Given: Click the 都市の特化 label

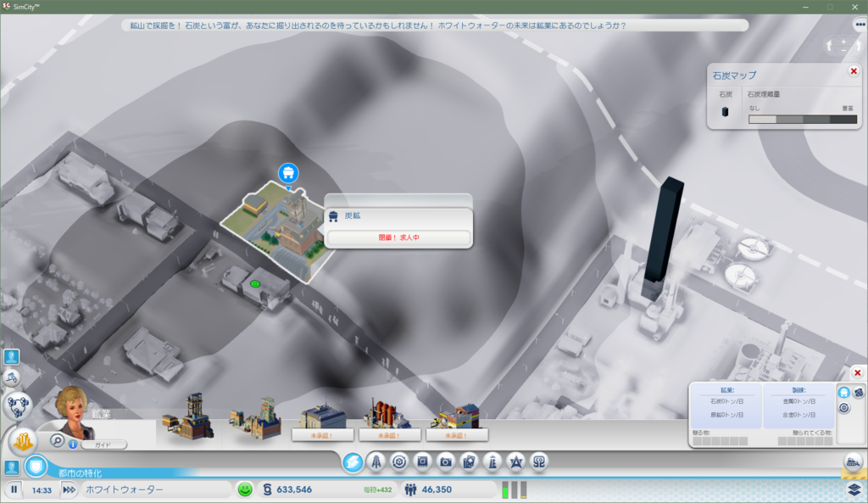Looking at the screenshot, I should click(81, 473).
